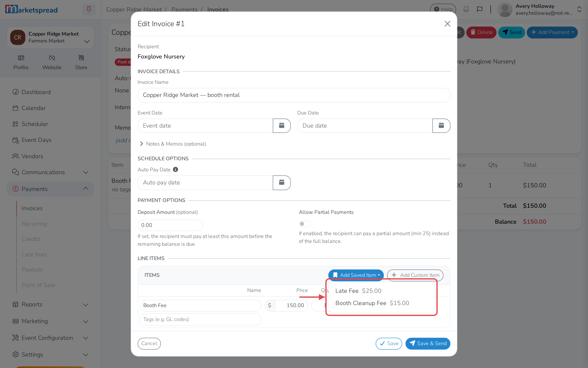Show Auto Pay Date info tooltip

175,169
